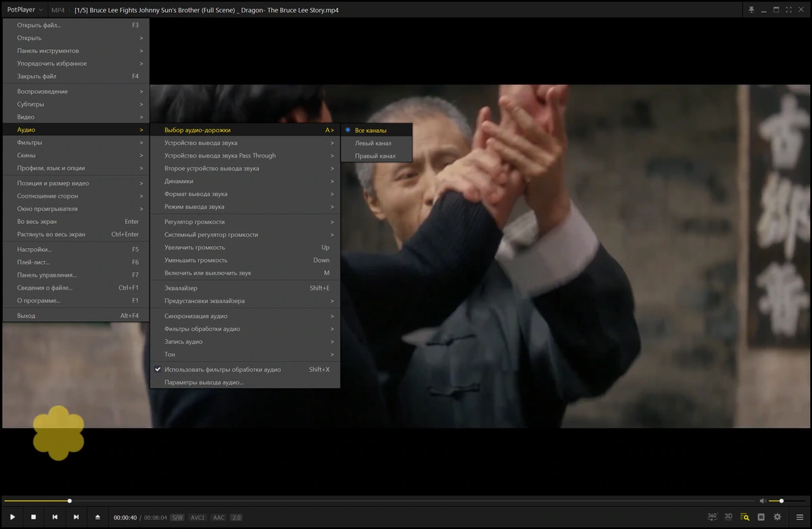This screenshot has width=812, height=529.
Task: Click the 2.0 audio channel badge
Action: coord(236,517)
